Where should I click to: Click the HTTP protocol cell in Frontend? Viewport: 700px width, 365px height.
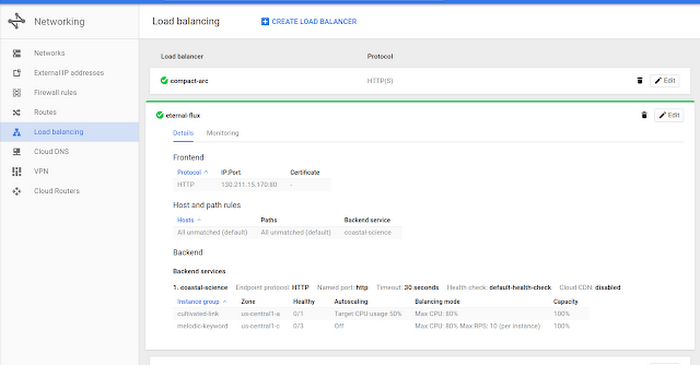pyautogui.click(x=186, y=184)
